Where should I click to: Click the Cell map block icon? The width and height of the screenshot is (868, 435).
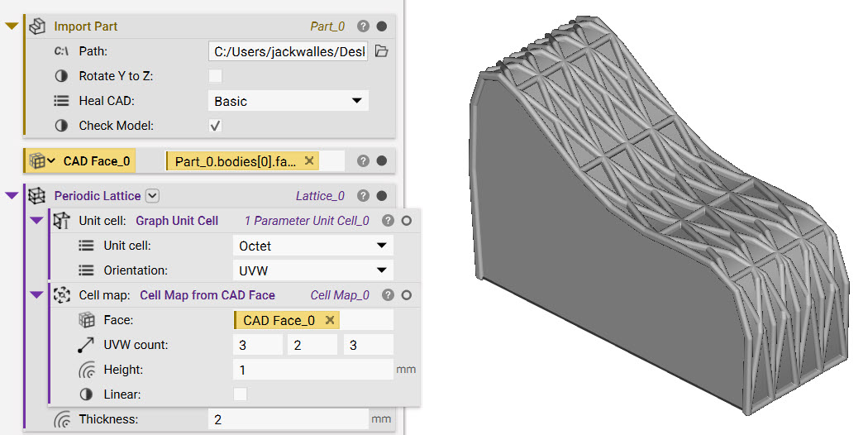tap(61, 294)
